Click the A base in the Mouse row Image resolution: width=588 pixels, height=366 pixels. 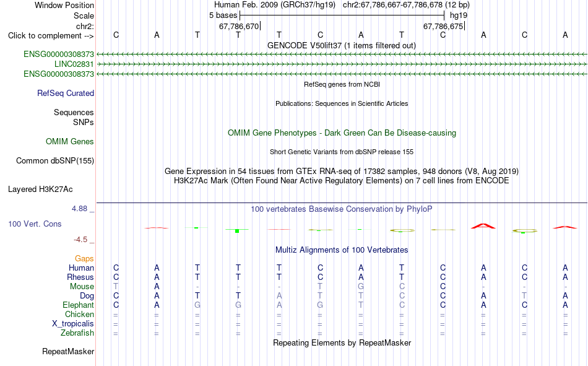(157, 286)
